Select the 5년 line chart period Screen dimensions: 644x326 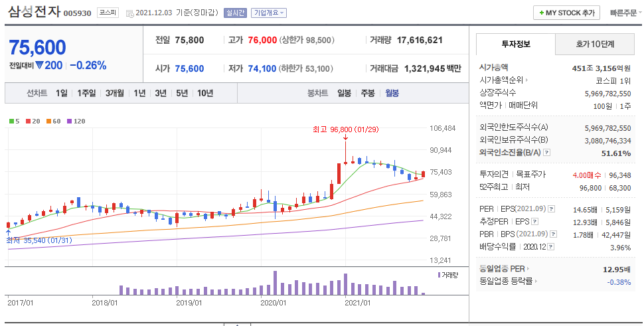pos(182,93)
